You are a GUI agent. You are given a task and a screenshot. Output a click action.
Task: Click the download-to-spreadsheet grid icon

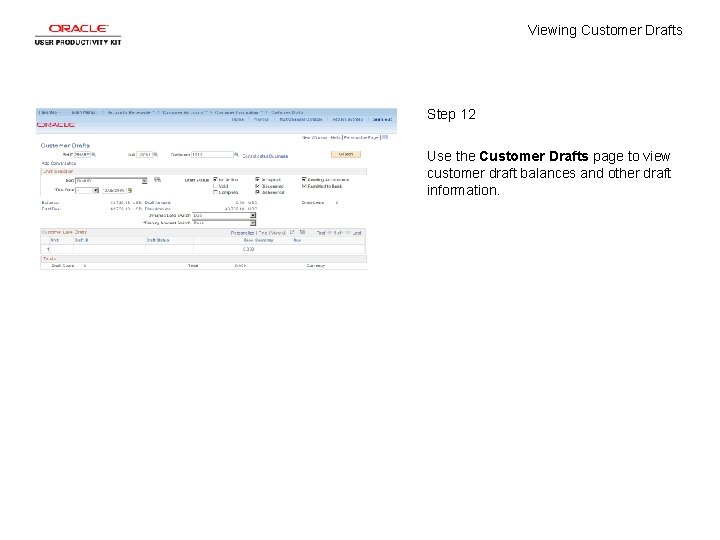[302, 232]
